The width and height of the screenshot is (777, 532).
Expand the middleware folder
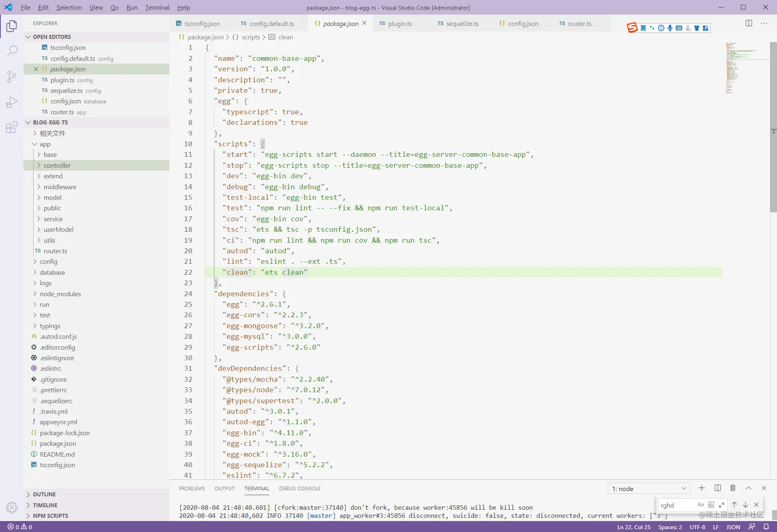coord(96,187)
